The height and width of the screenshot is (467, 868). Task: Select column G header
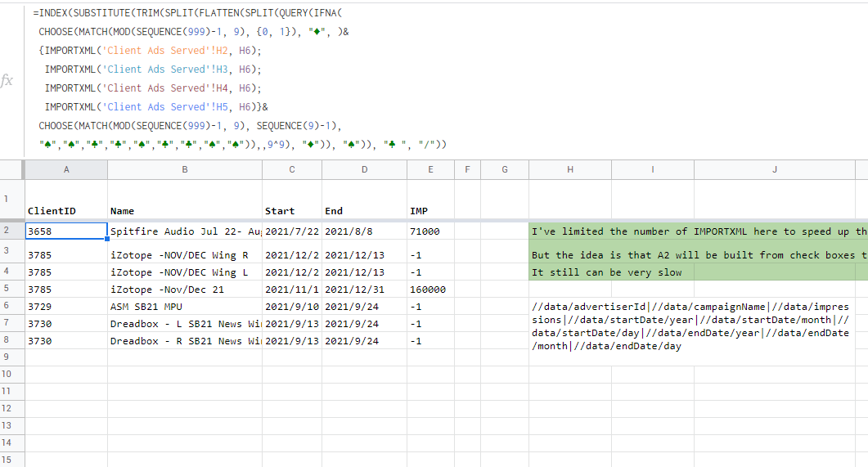pyautogui.click(x=505, y=170)
